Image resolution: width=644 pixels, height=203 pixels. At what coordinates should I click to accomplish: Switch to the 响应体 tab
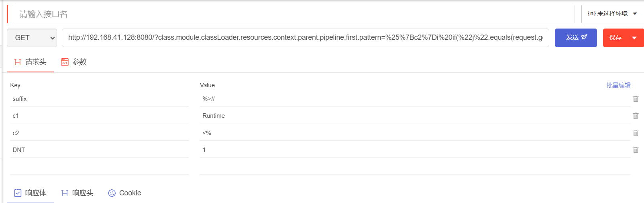(31, 193)
